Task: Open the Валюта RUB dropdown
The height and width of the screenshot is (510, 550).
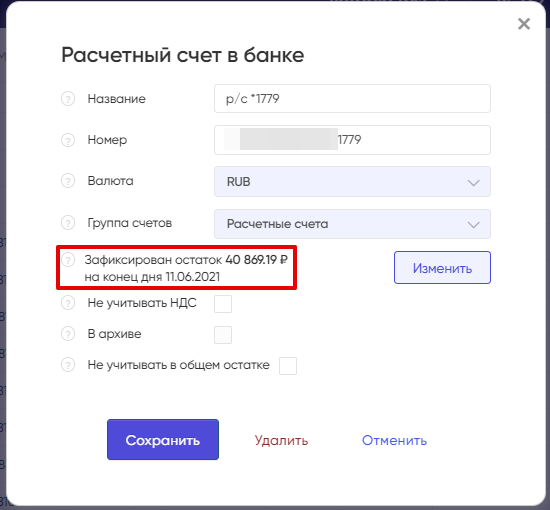Action: coord(352,182)
